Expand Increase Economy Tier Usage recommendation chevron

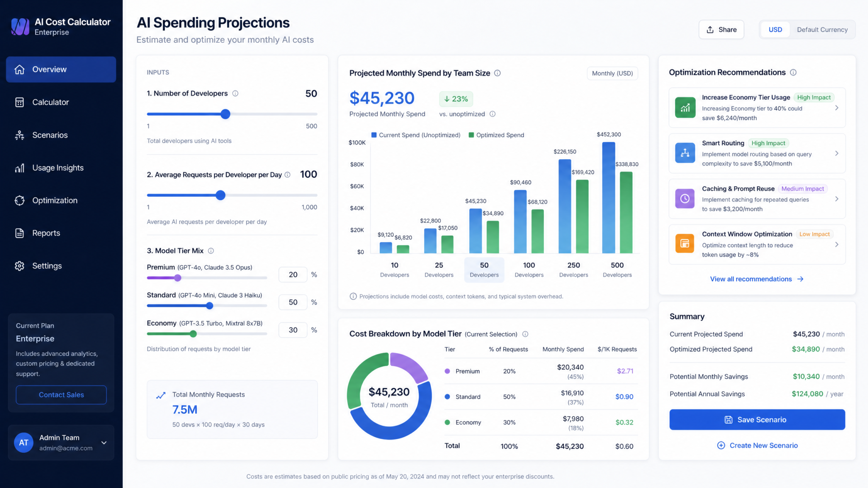click(837, 108)
